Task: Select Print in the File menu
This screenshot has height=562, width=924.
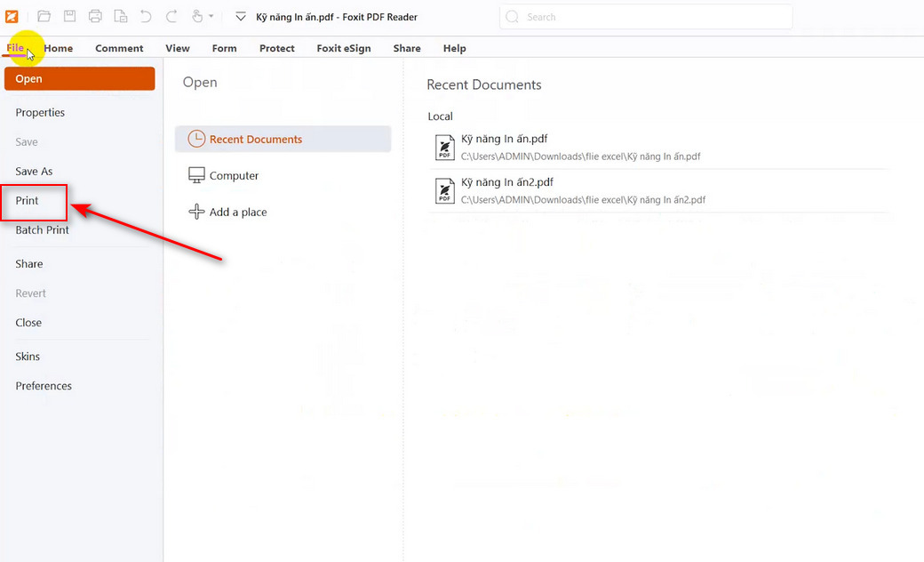Action: tap(28, 201)
